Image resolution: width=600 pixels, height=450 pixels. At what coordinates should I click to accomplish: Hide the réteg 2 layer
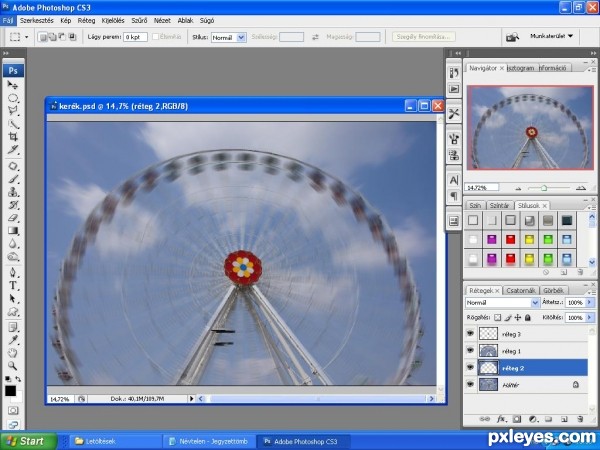coord(470,368)
